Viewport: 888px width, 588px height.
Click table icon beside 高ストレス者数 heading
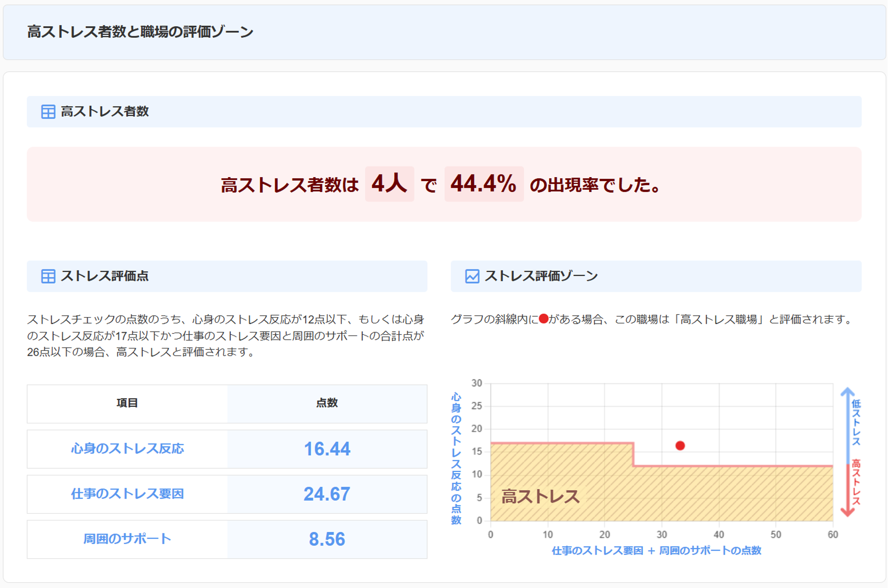(x=48, y=111)
